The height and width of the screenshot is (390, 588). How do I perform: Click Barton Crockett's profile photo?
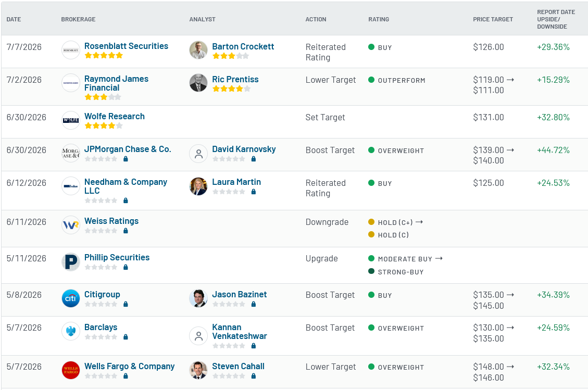pos(198,51)
